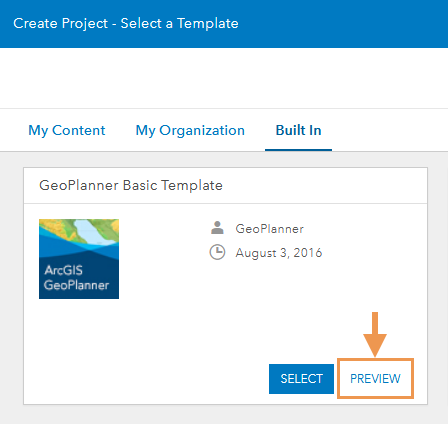
Task: Click the GeoPlanner owner name
Action: [269, 229]
